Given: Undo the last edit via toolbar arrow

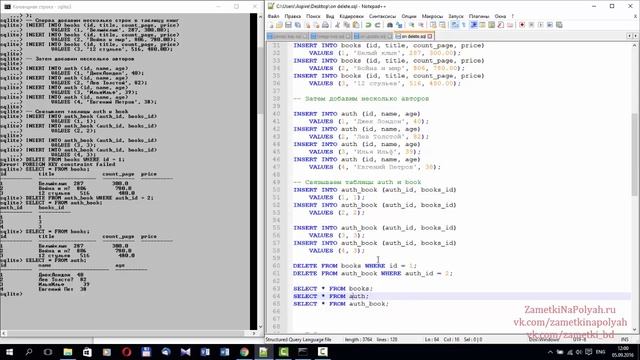Looking at the screenshot, I should [368, 25].
